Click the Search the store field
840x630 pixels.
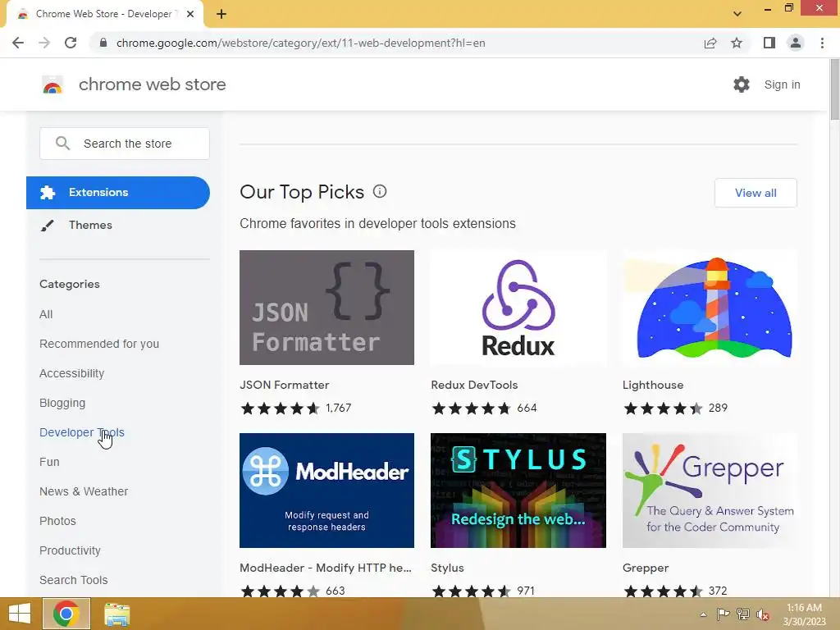pos(125,144)
